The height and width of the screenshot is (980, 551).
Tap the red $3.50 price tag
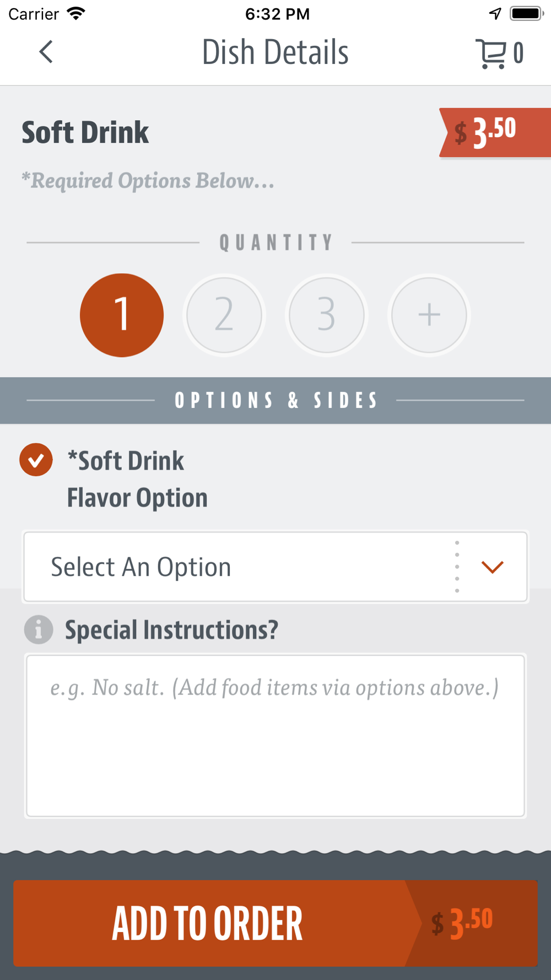[495, 133]
